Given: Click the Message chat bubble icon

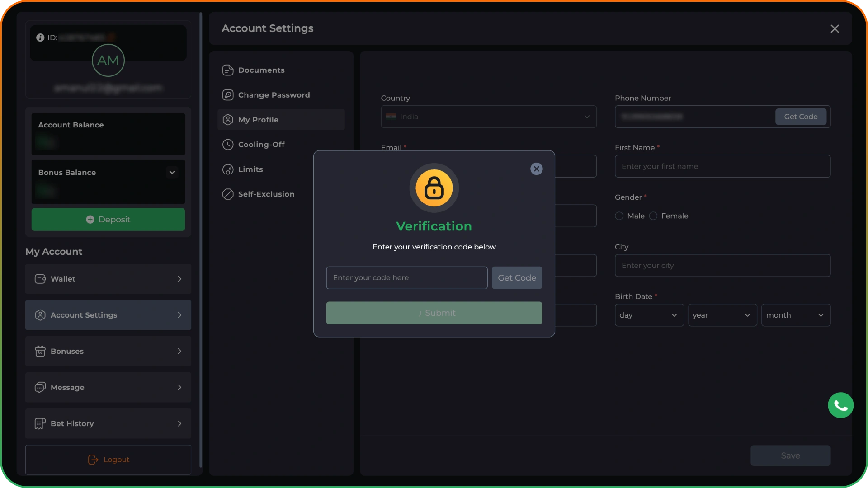Looking at the screenshot, I should (x=40, y=387).
